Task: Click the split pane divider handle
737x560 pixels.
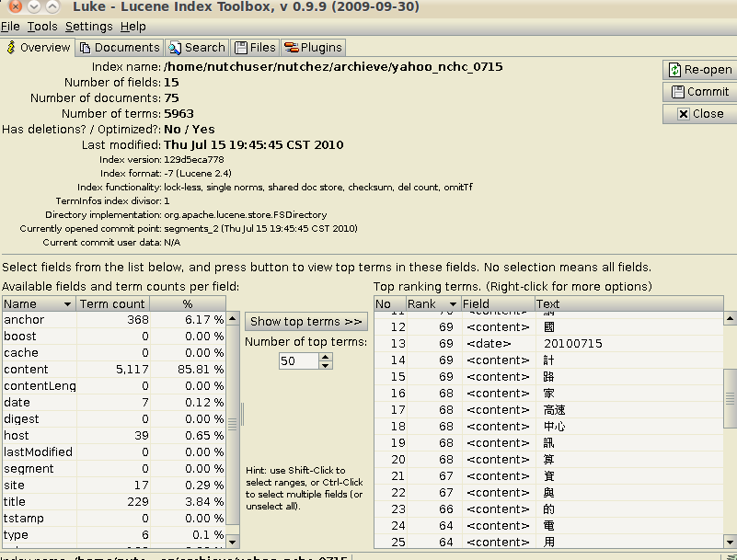Action: coord(243,415)
